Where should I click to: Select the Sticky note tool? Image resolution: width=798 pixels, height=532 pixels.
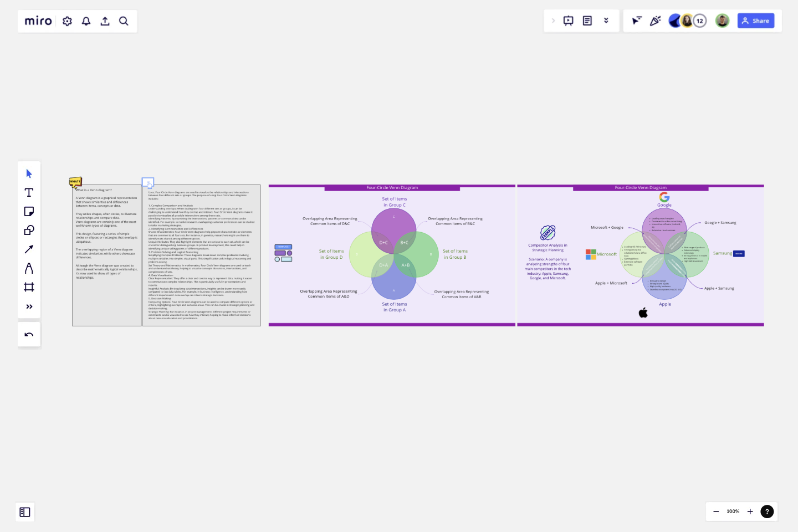29,211
